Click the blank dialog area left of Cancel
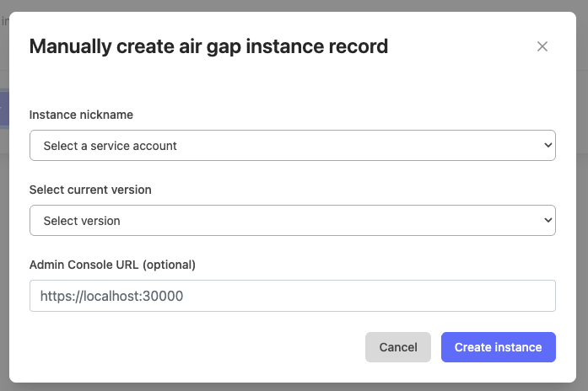588x391 pixels. [x=194, y=347]
